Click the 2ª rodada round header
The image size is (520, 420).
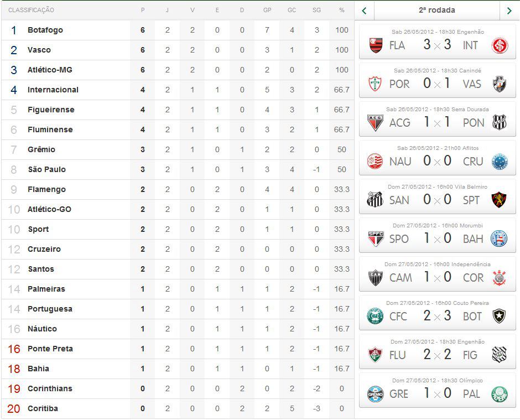tap(436, 11)
